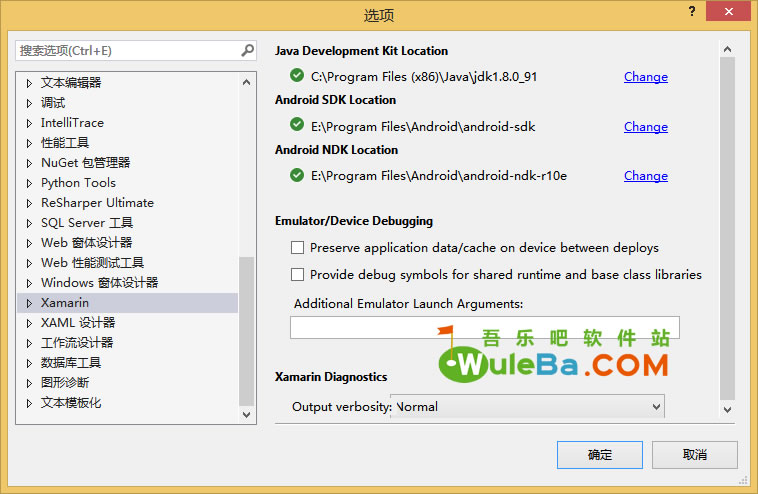Open the Output verbosity dropdown
The image size is (758, 494).
point(527,407)
